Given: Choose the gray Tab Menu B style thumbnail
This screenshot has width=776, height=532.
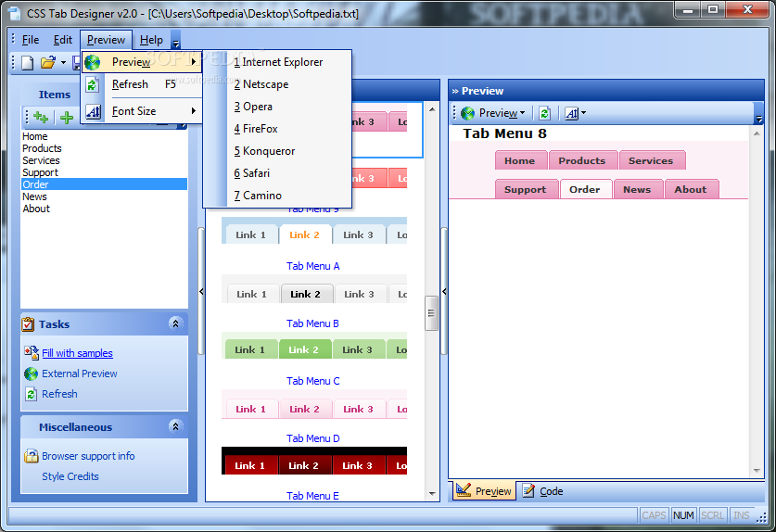Looking at the screenshot, I should (x=314, y=288).
